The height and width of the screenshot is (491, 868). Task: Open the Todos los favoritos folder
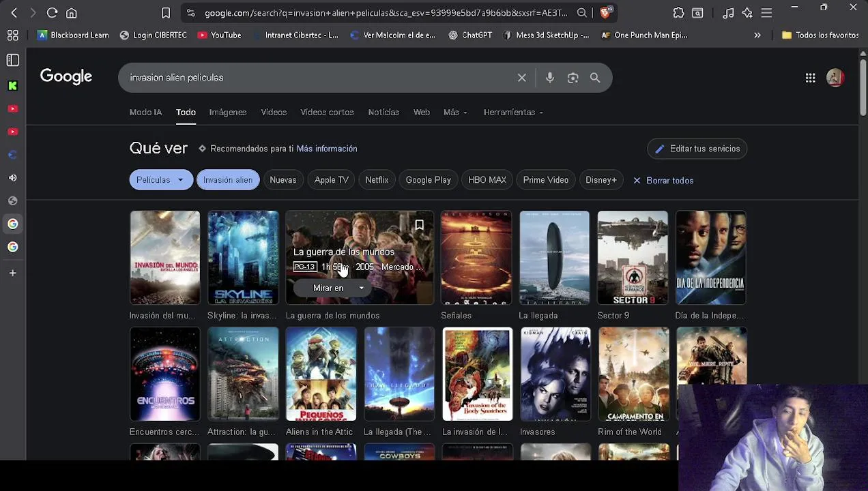pos(820,35)
